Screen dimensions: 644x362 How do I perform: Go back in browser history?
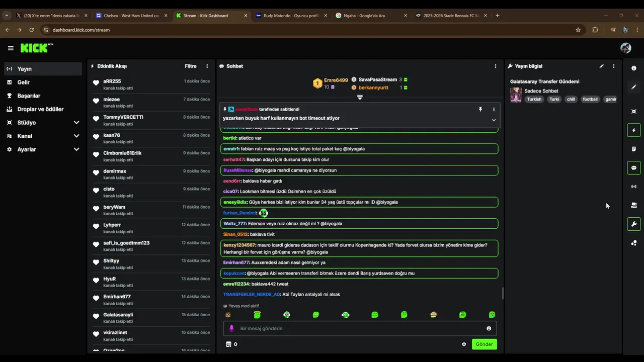[x=7, y=30]
